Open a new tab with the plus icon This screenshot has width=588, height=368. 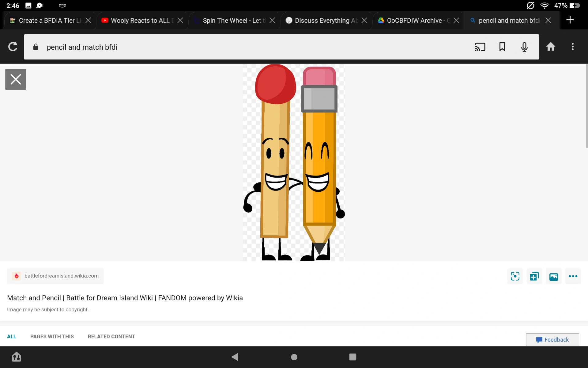point(570,20)
